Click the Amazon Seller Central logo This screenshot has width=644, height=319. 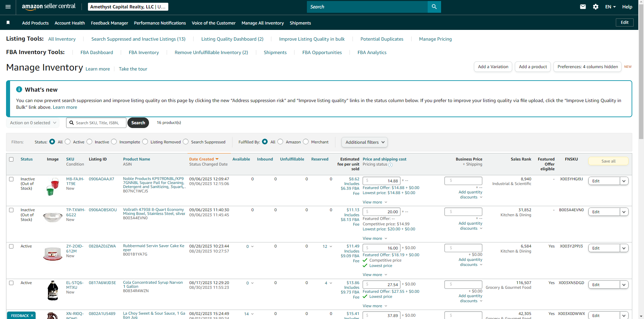[49, 7]
